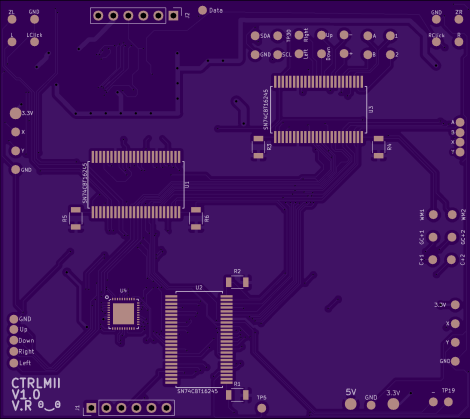This screenshot has width=470, height=419.
Task: Select the SCL test pad
Action: tap(277, 55)
